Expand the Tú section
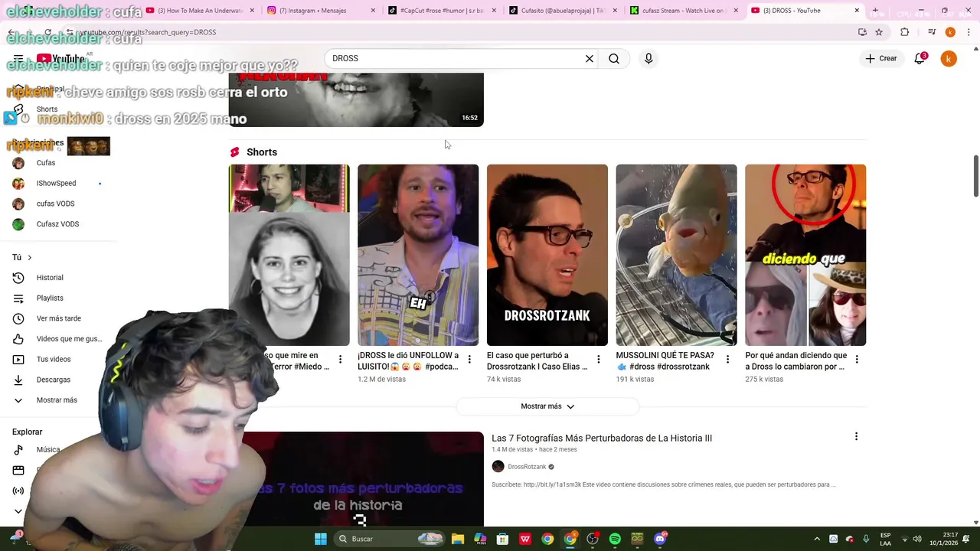The width and height of the screenshot is (980, 551). point(22,257)
